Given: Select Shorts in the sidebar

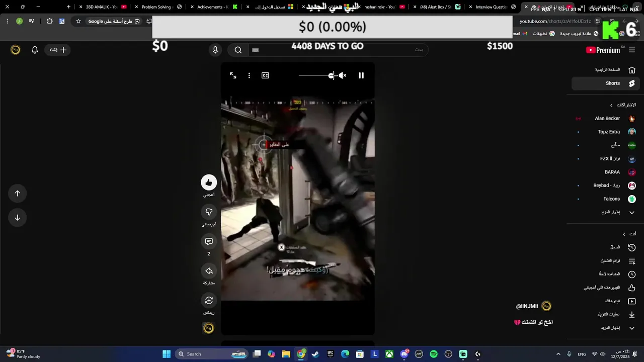Looking at the screenshot, I should (x=606, y=83).
